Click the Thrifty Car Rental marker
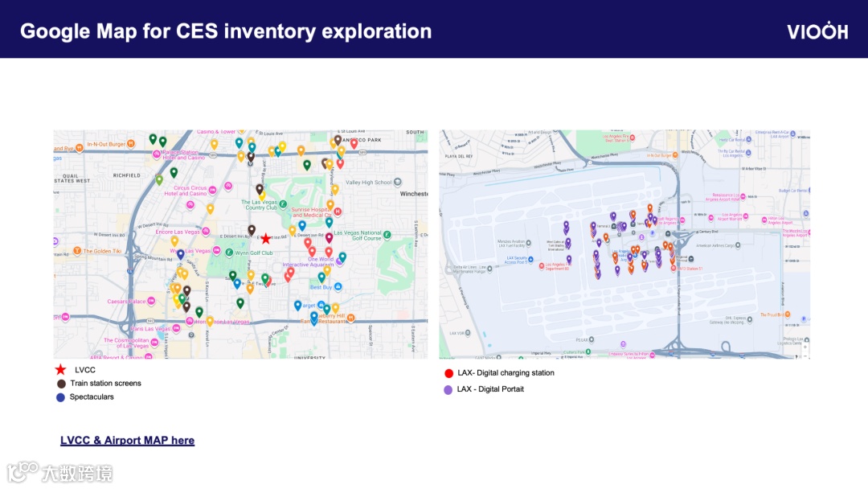The height and width of the screenshot is (489, 868). (x=748, y=152)
